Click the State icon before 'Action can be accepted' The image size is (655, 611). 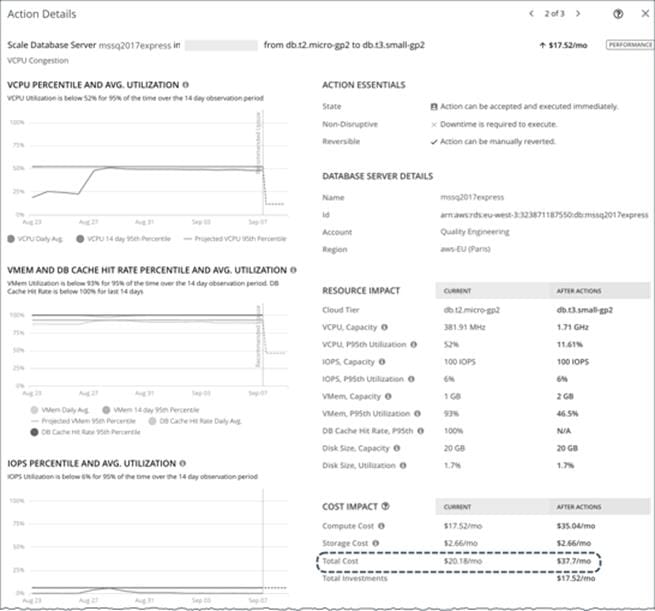pyautogui.click(x=434, y=107)
